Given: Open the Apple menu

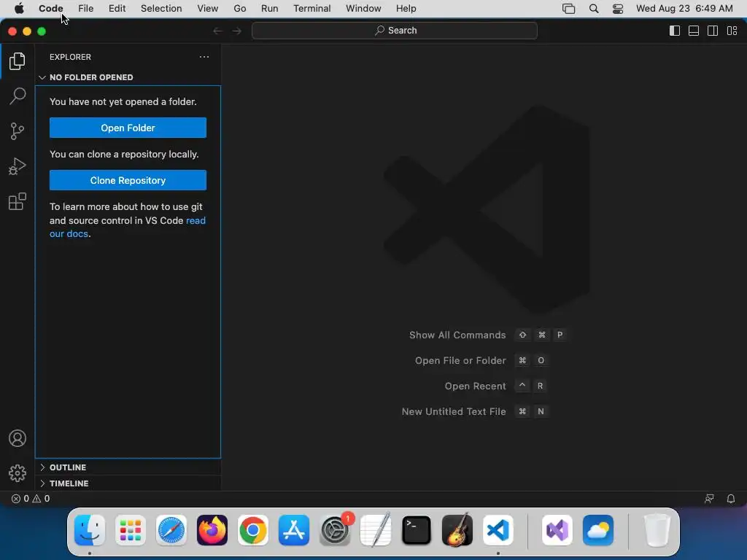Looking at the screenshot, I should tap(19, 9).
